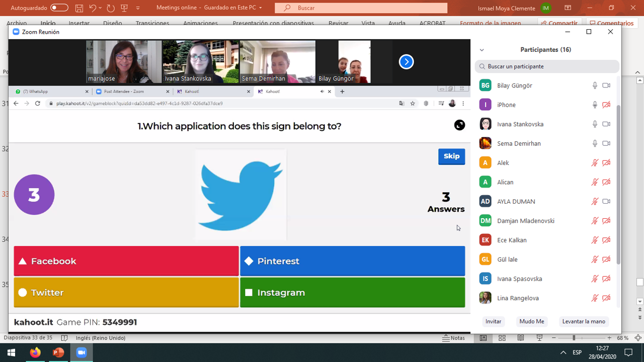Mute audio on the active Kahoot tab
The width and height of the screenshot is (644, 362).
pos(322,92)
